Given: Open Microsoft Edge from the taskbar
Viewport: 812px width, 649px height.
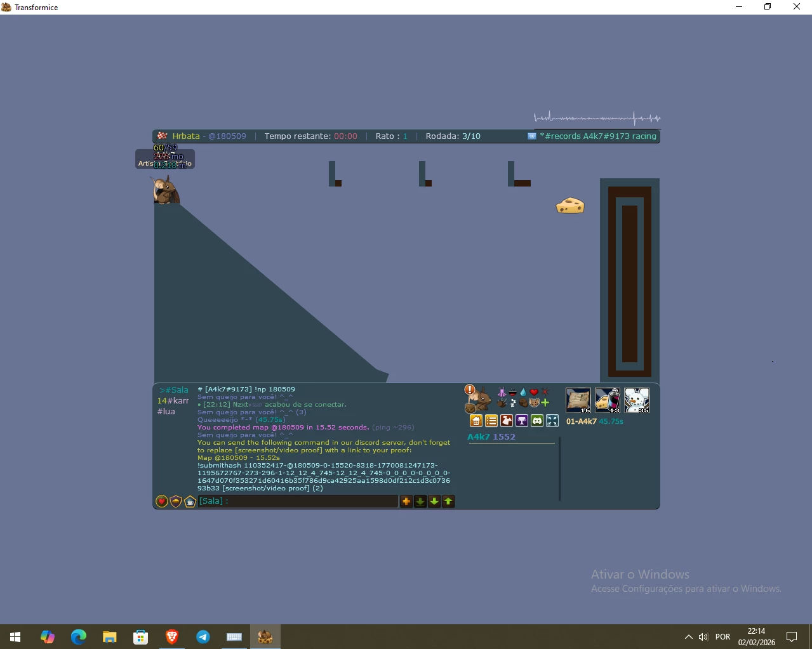Looking at the screenshot, I should coord(78,636).
